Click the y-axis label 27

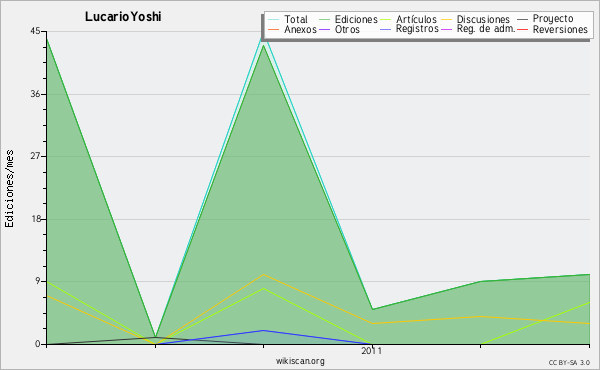[x=35, y=156]
